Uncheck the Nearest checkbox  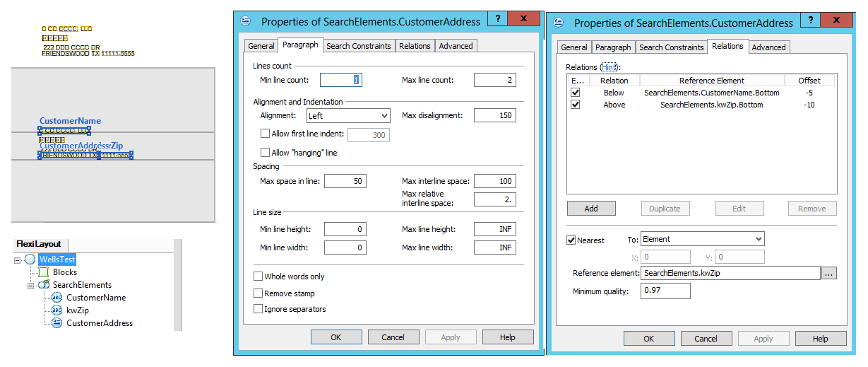pyautogui.click(x=571, y=240)
